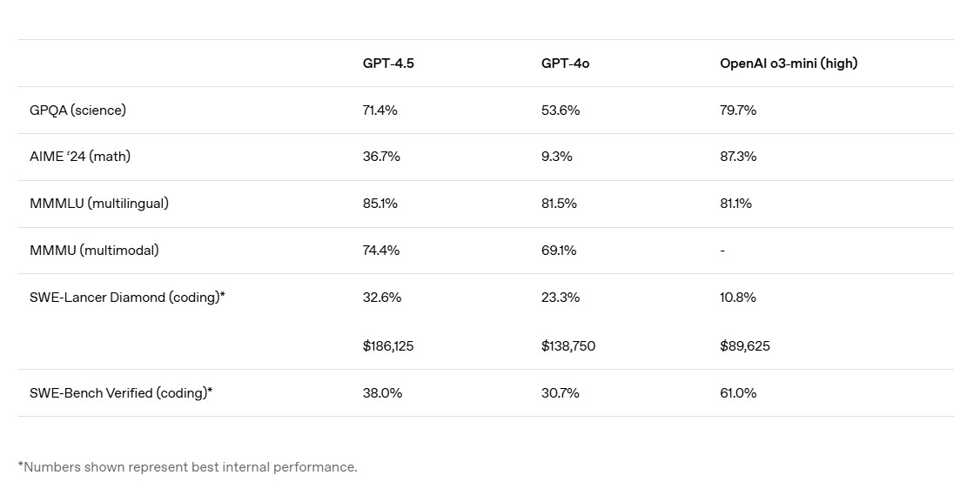Click the 61.0% SWE-Bench score cell
The image size is (980, 502).
[x=738, y=393]
